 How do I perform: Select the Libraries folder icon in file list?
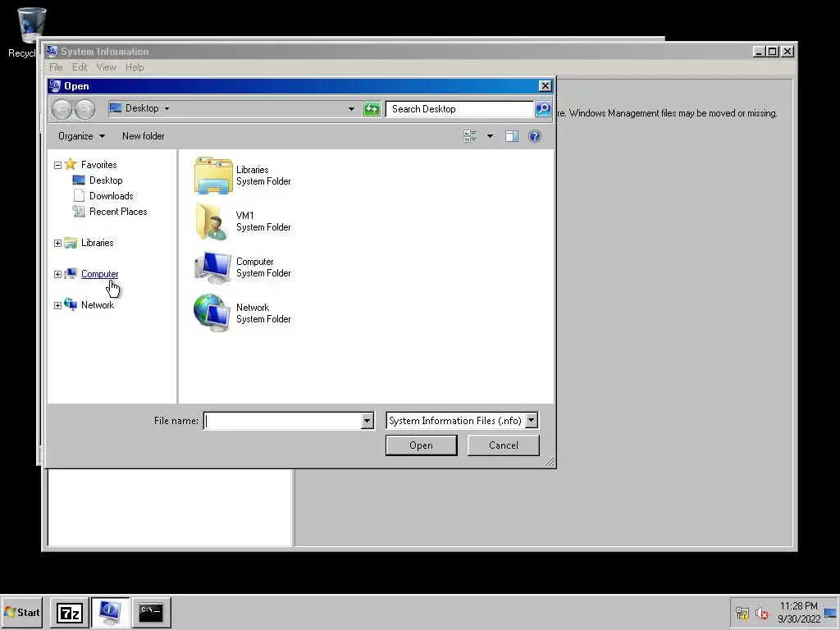click(213, 176)
